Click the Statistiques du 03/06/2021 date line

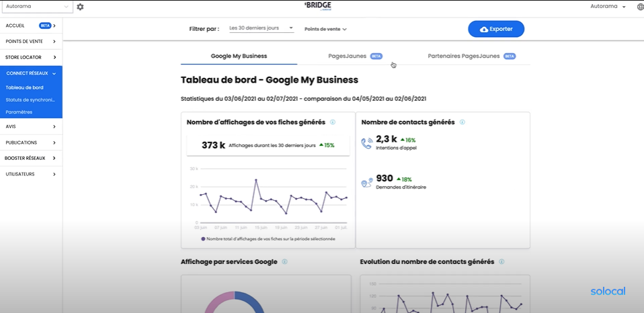(x=304, y=99)
